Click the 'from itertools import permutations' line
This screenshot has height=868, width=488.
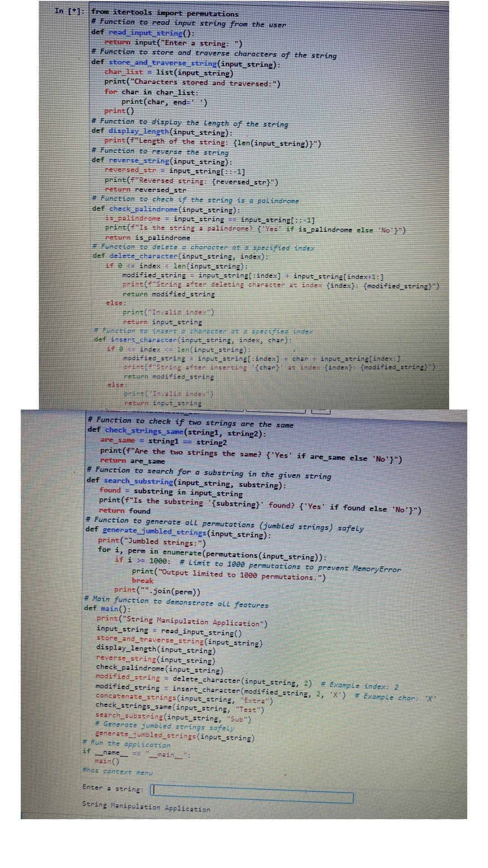(x=165, y=13)
